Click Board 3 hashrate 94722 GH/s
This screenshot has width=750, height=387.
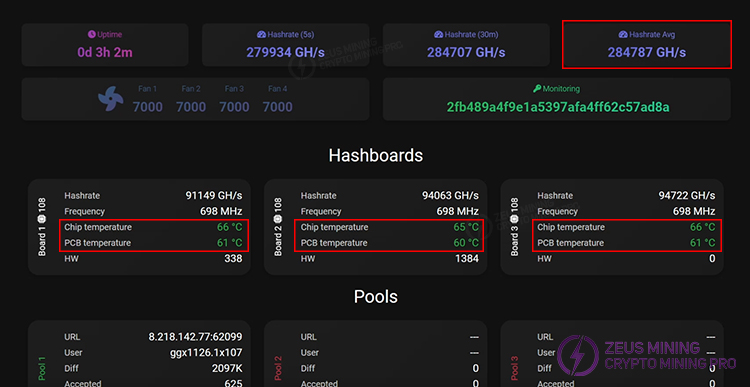(x=687, y=196)
